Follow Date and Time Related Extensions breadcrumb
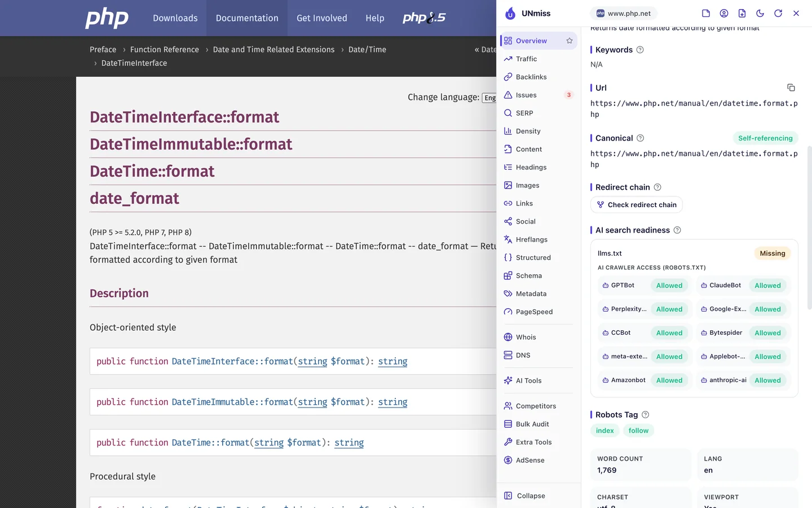This screenshot has width=812, height=508. pyautogui.click(x=273, y=50)
